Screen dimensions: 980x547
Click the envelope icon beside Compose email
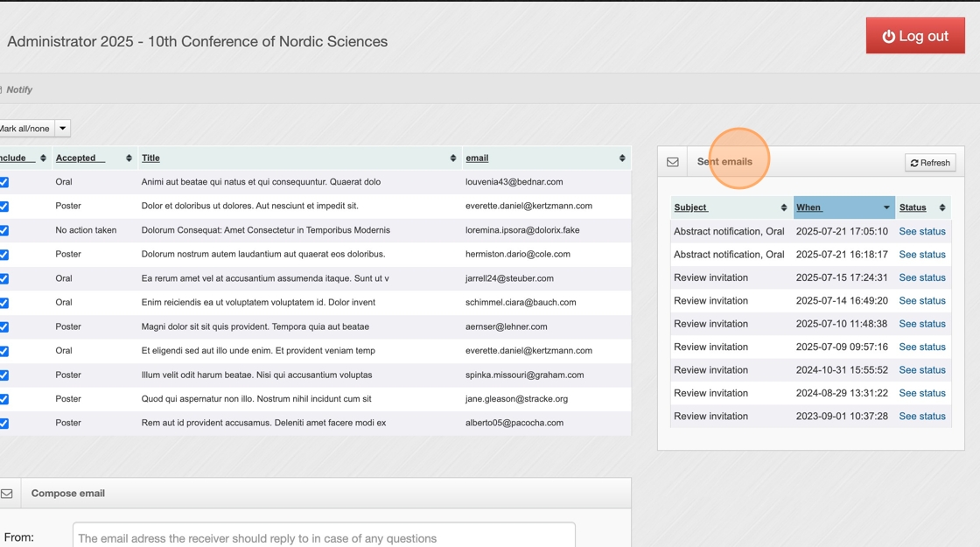[7, 494]
